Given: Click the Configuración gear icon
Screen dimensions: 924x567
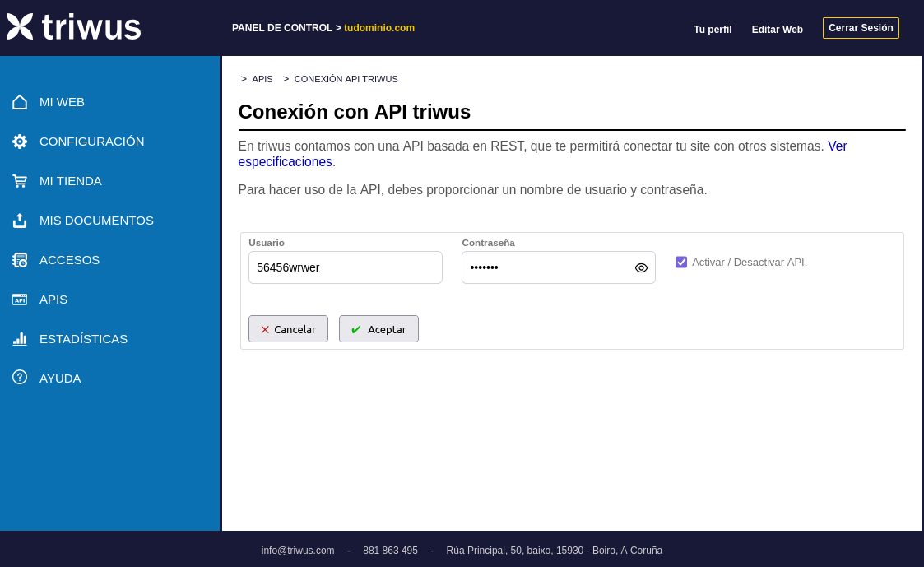Looking at the screenshot, I should pos(20,142).
